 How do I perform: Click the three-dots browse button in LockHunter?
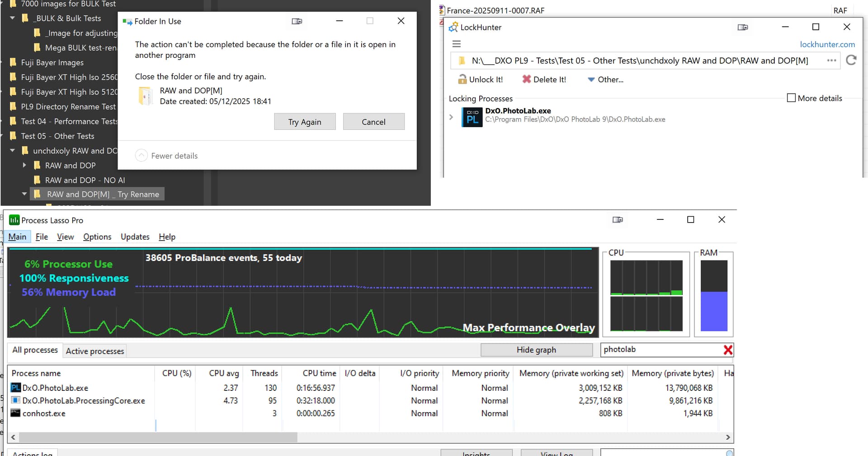[831, 61]
